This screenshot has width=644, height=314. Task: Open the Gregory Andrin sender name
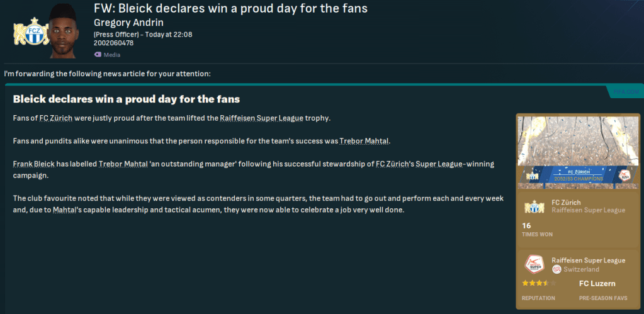pyautogui.click(x=128, y=23)
